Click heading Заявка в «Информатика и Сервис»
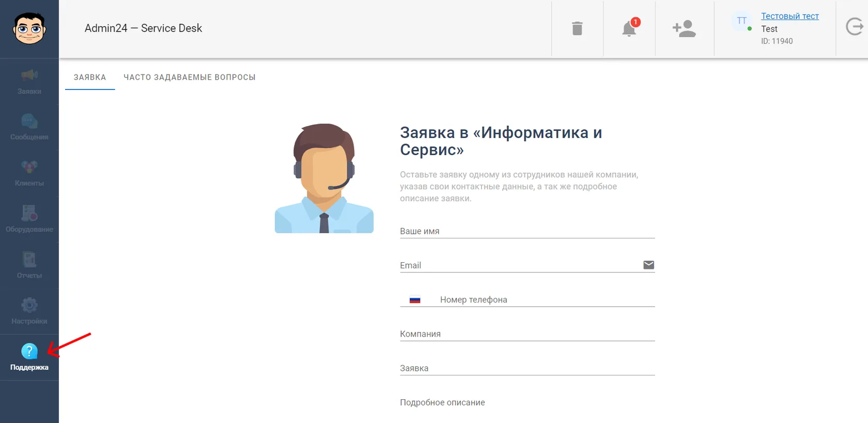 501,141
